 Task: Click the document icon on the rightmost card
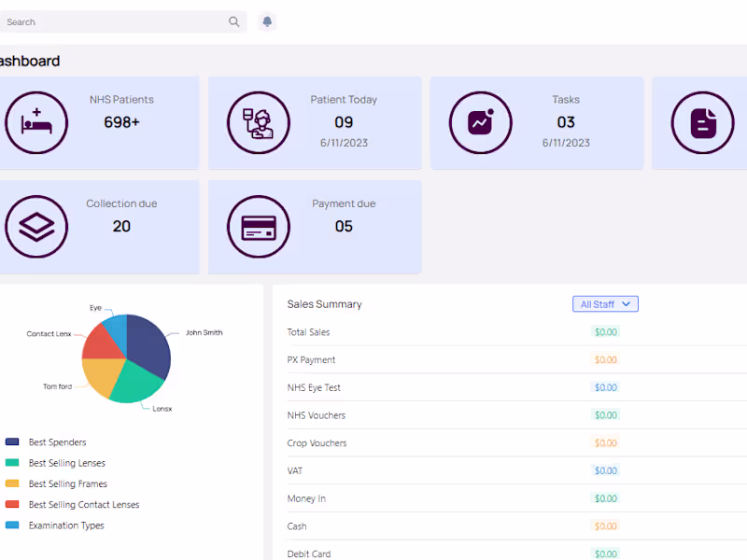pyautogui.click(x=700, y=122)
